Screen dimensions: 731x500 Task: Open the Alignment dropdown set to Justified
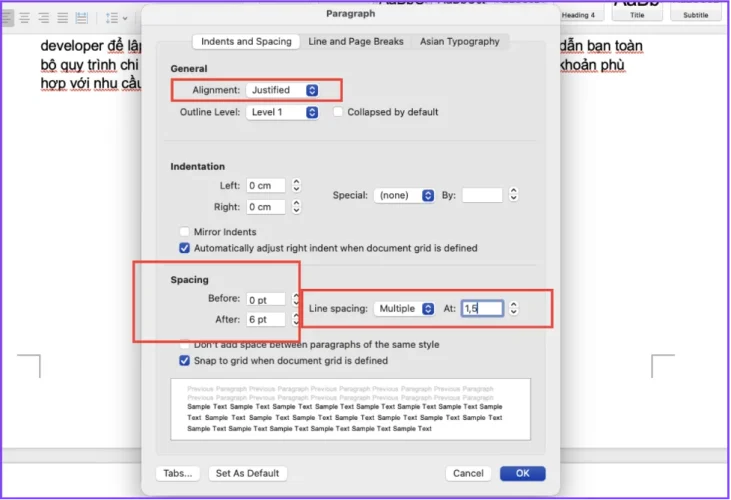[283, 90]
